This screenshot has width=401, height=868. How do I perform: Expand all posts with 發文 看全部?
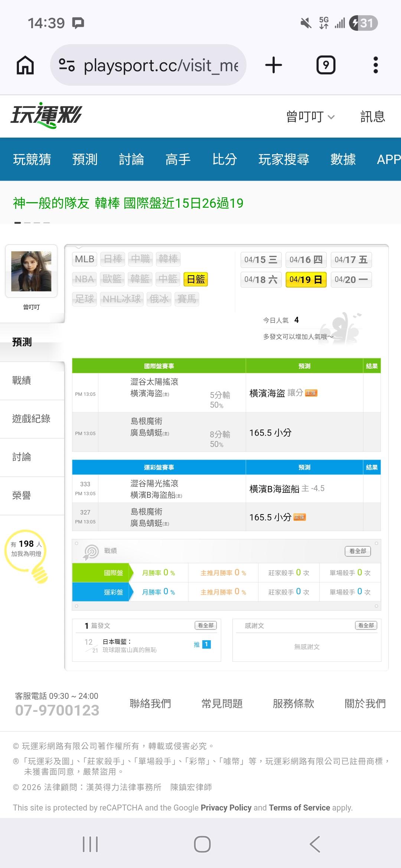[205, 625]
